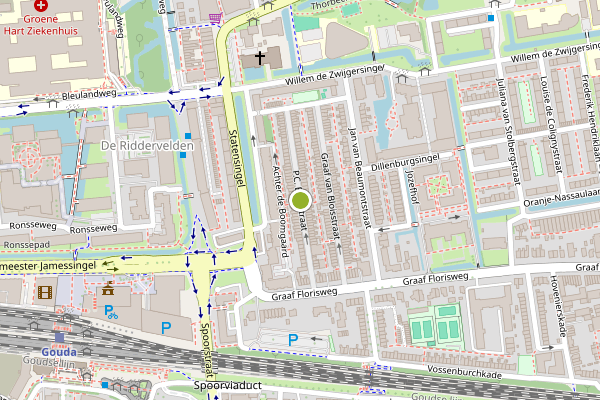Click the bicycle parking icon
The width and height of the screenshot is (600, 400).
point(111,312)
